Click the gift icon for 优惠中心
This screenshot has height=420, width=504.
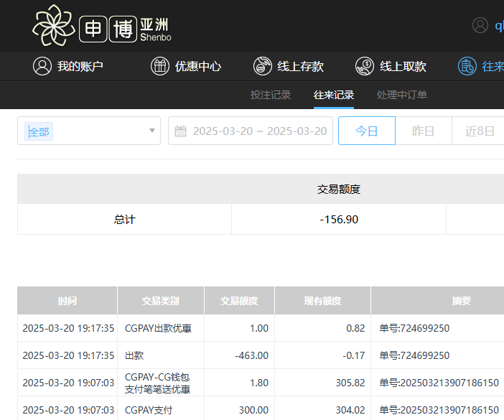pos(160,66)
